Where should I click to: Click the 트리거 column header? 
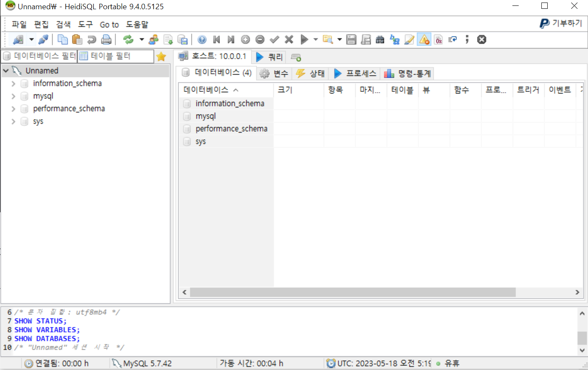[528, 90]
